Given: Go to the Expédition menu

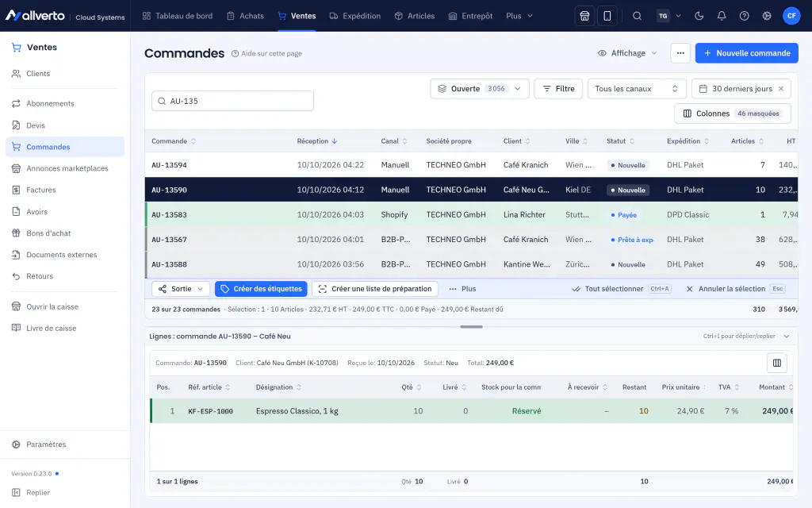Looking at the screenshot, I should click(x=355, y=16).
